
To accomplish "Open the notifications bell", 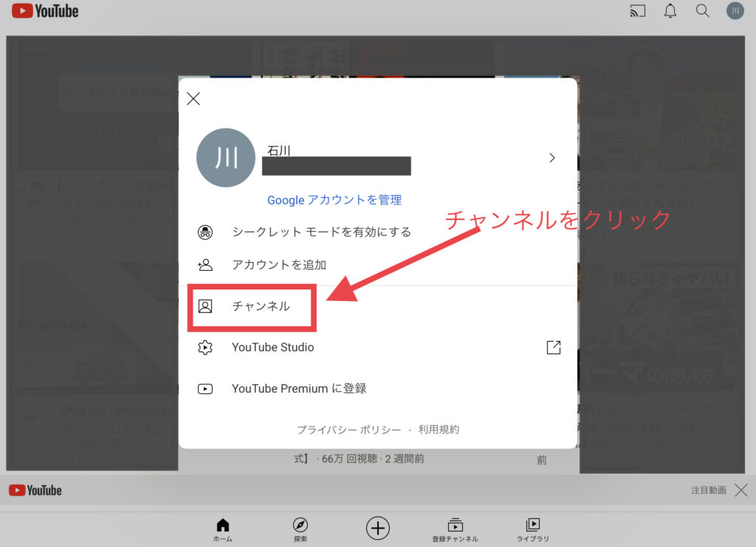I will [x=670, y=10].
